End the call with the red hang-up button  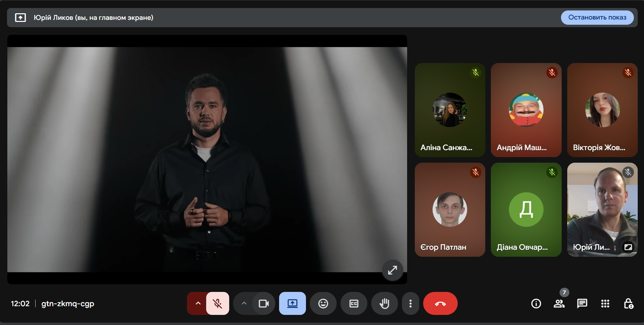click(x=440, y=303)
